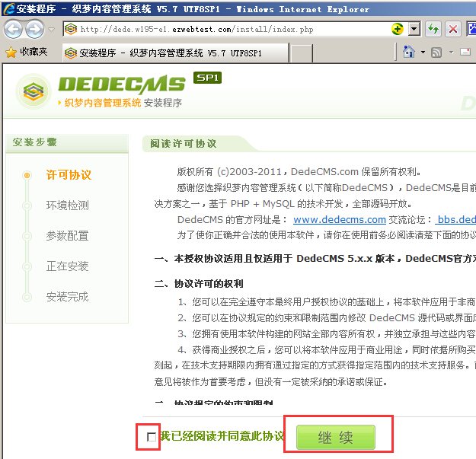
Task: Click the orange bullet beside 许可协议 step
Action: point(27,175)
